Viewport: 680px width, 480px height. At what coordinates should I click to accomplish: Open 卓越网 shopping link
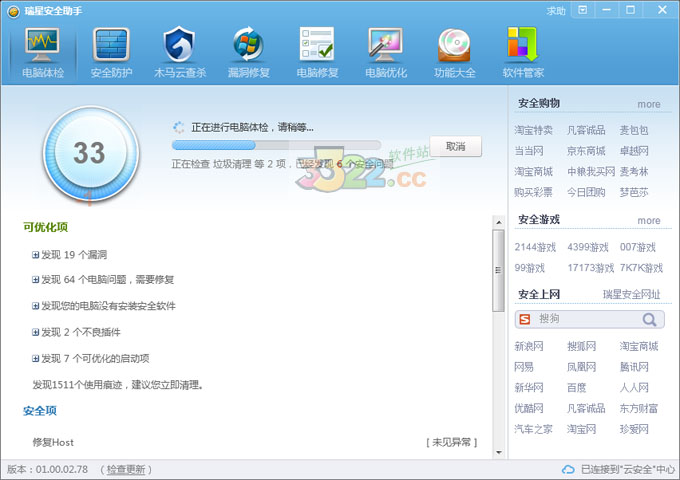point(634,151)
